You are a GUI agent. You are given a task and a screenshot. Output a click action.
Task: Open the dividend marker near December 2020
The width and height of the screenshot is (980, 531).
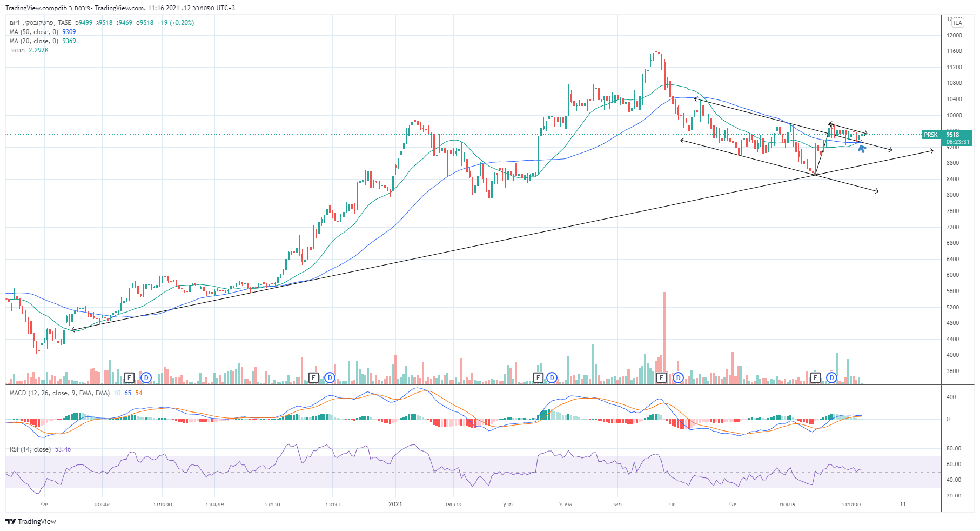click(x=330, y=377)
